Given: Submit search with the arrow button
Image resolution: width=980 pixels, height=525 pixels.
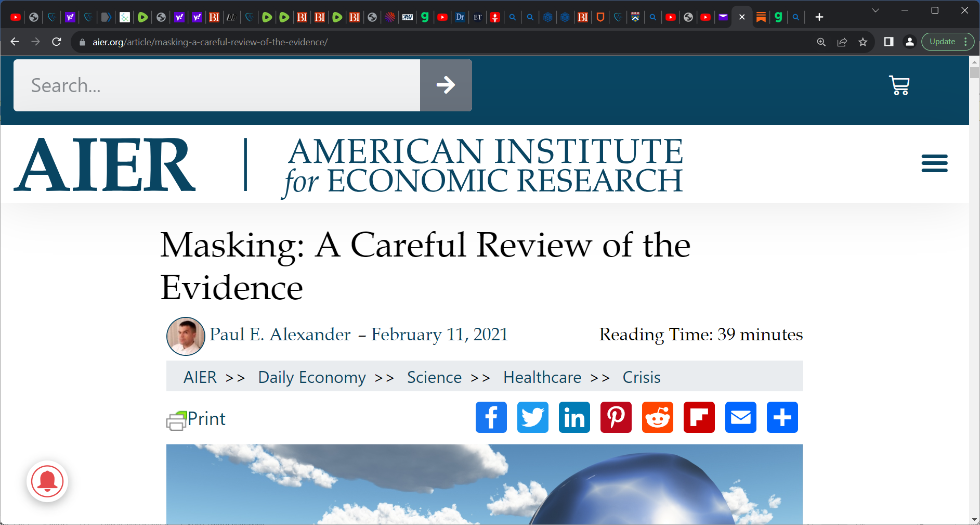Looking at the screenshot, I should (x=446, y=85).
